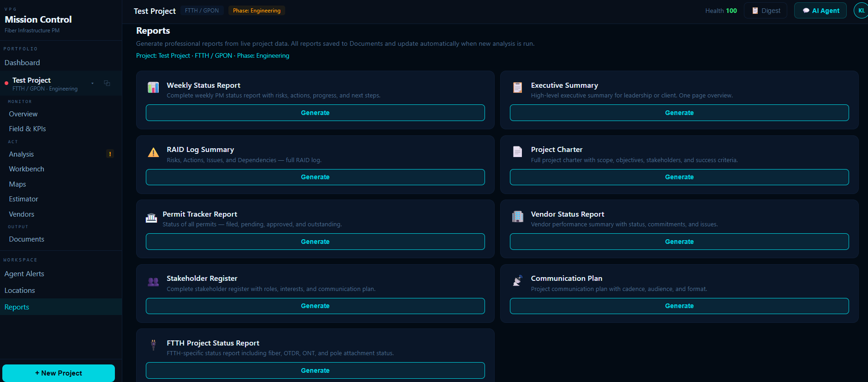This screenshot has width=868, height=382.
Task: Click the Stakeholder Register title
Action: point(202,279)
